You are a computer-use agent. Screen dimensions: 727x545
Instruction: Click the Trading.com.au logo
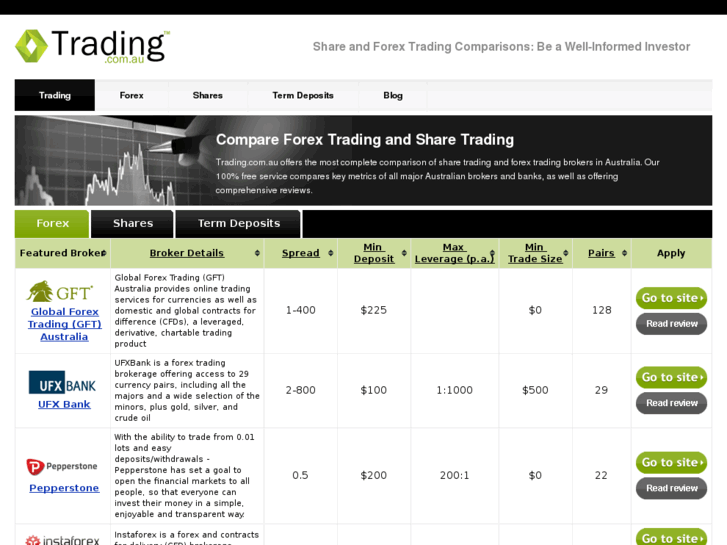point(92,46)
